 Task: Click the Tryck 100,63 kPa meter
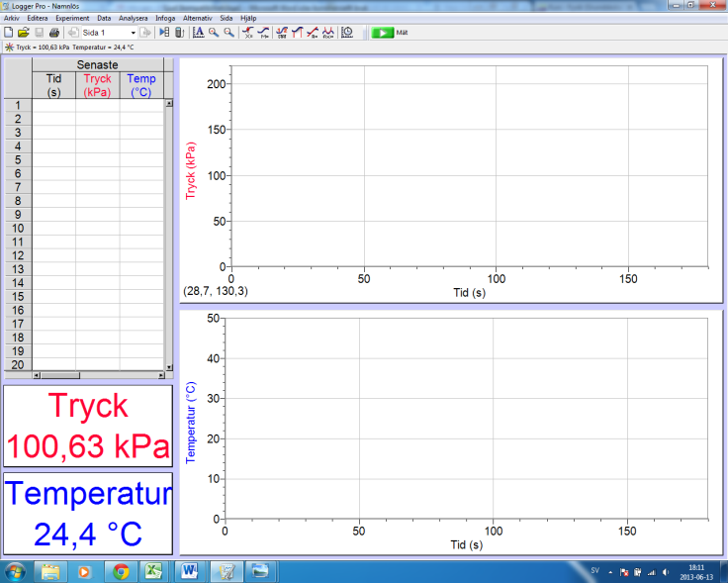(88, 426)
